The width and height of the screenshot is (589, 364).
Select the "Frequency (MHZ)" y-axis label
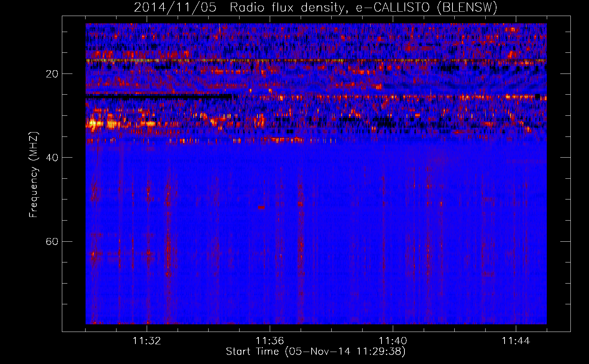[33, 175]
